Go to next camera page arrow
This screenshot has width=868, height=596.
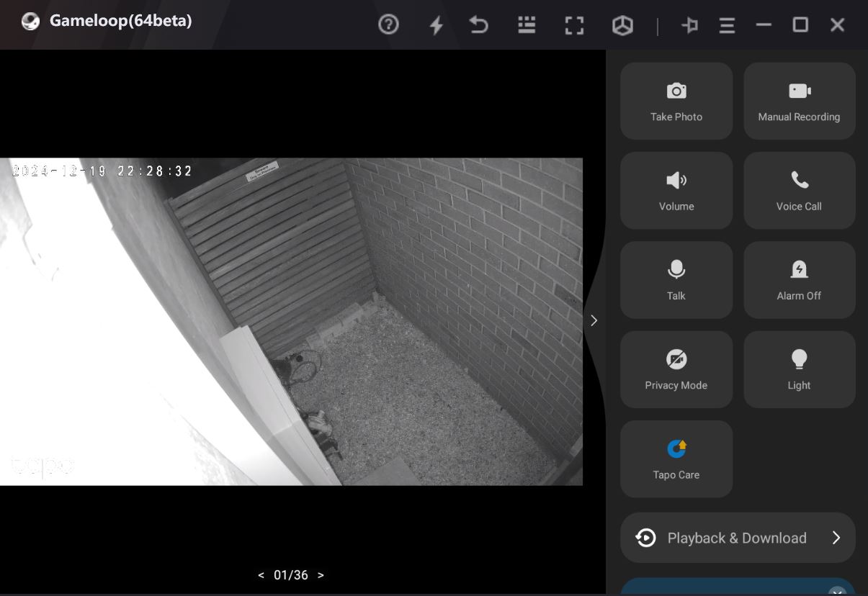pos(321,575)
